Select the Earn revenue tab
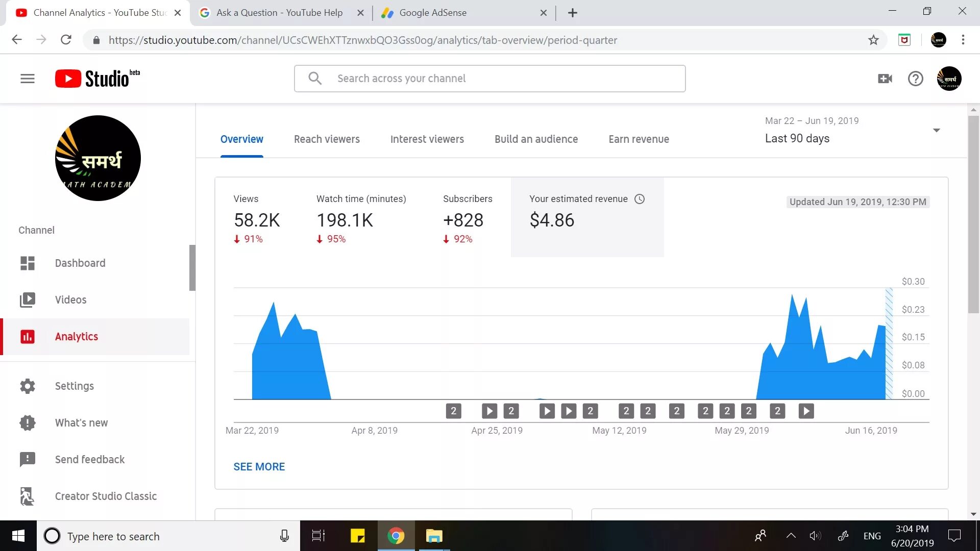 tap(639, 139)
